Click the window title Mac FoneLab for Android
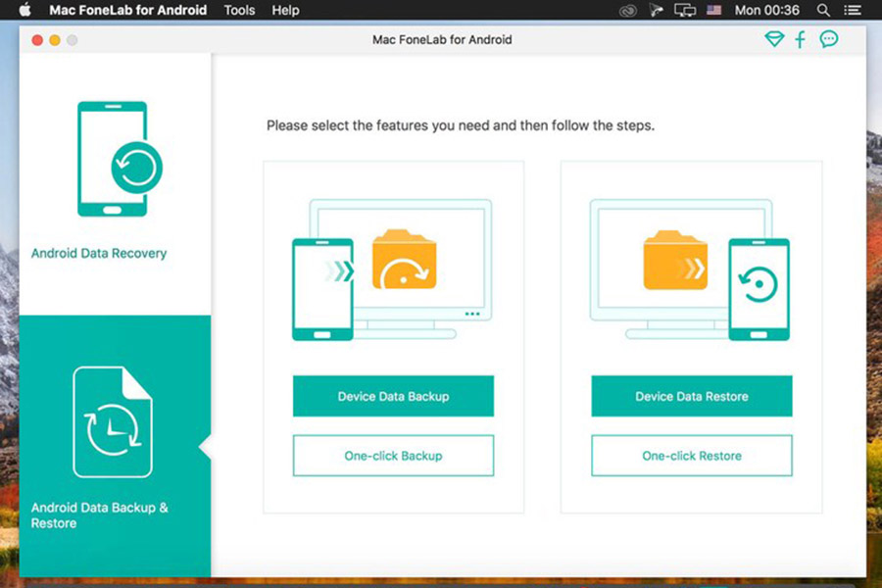 tap(442, 40)
